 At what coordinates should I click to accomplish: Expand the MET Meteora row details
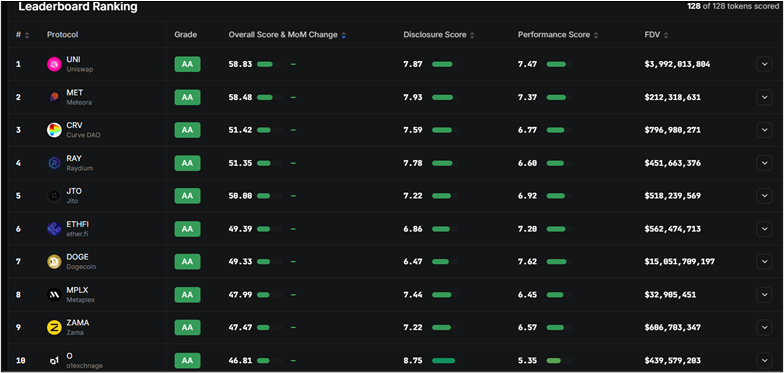click(764, 98)
